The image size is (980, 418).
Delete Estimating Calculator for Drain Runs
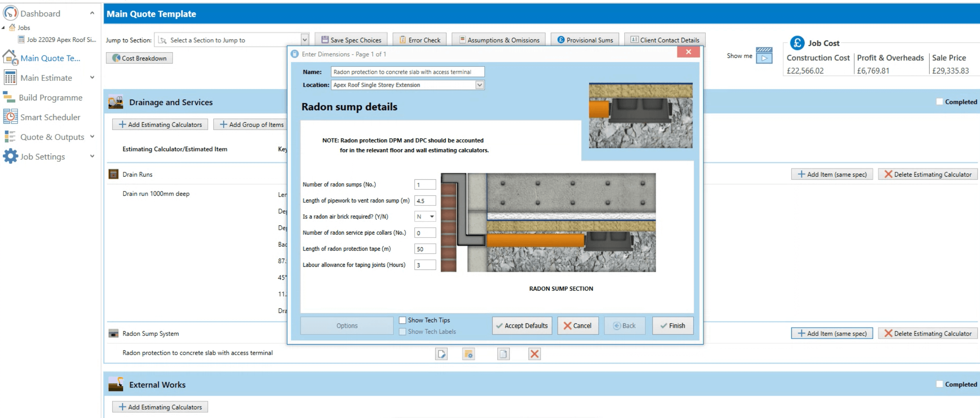[928, 174]
